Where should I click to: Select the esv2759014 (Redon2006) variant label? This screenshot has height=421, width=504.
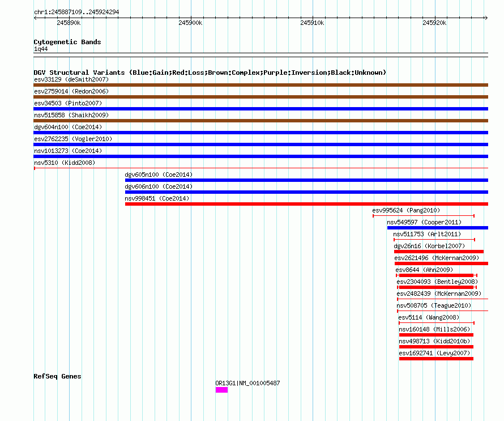[71, 91]
